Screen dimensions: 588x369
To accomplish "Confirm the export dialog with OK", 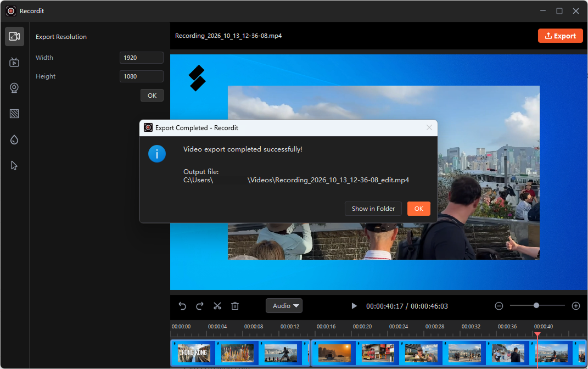I will [418, 209].
